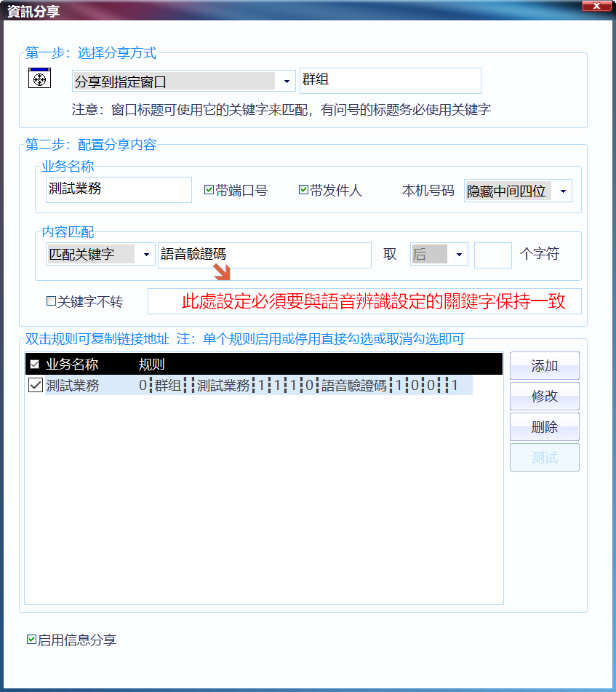Enable the 关键字不转 checkbox
The width and height of the screenshot is (616, 692).
coord(51,301)
